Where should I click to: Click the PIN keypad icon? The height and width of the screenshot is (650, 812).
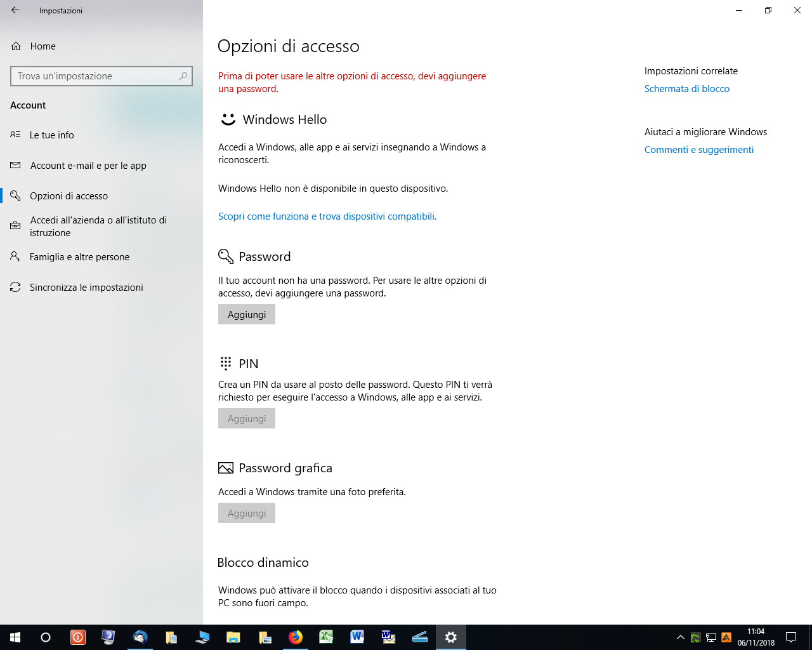[226, 363]
